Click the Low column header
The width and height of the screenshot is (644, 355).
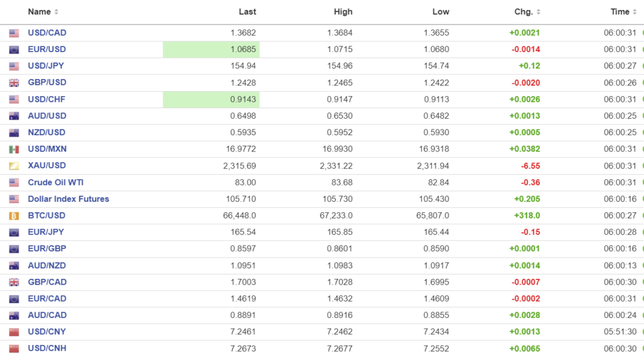[441, 12]
